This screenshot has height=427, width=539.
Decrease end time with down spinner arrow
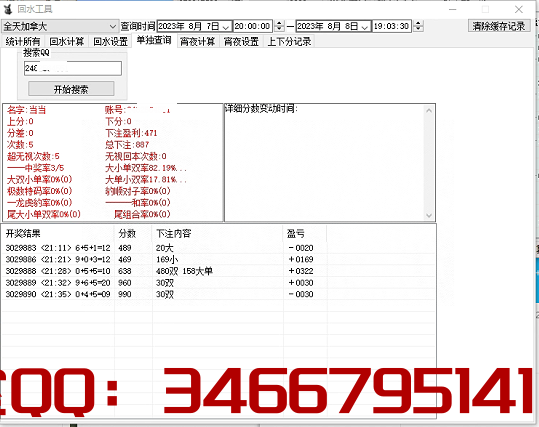[x=418, y=29]
